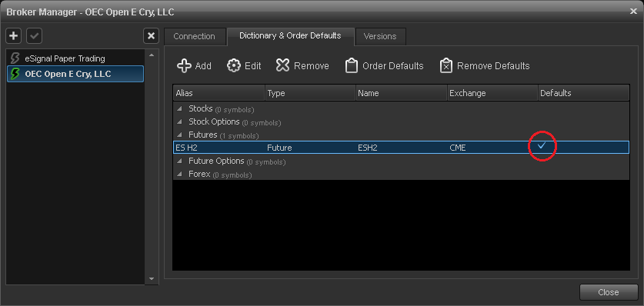Collapse the Stocks group triangle
644x306 pixels.
coord(179,109)
